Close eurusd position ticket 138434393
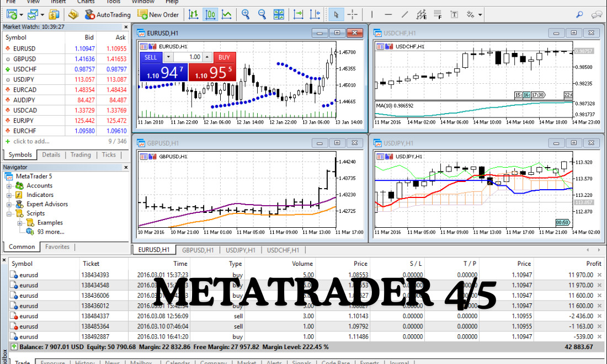The image size is (607, 364). pos(599,275)
